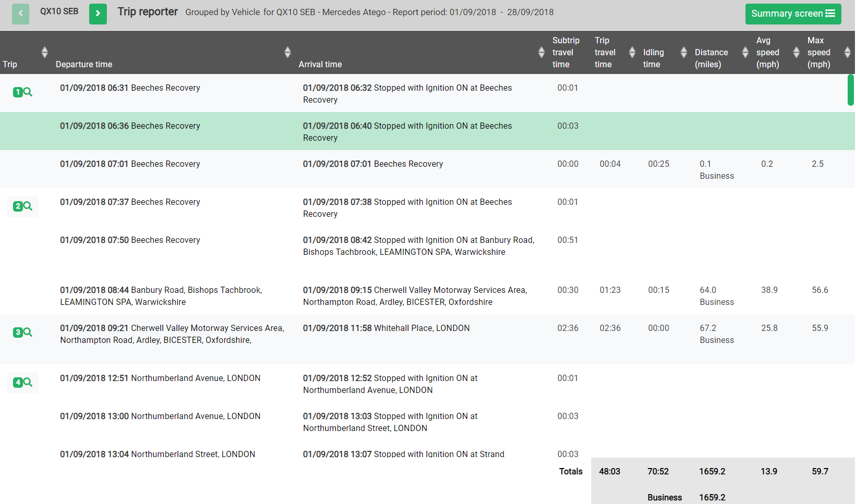This screenshot has width=856, height=504.
Task: Sort by Trip number column
Action: (44, 52)
